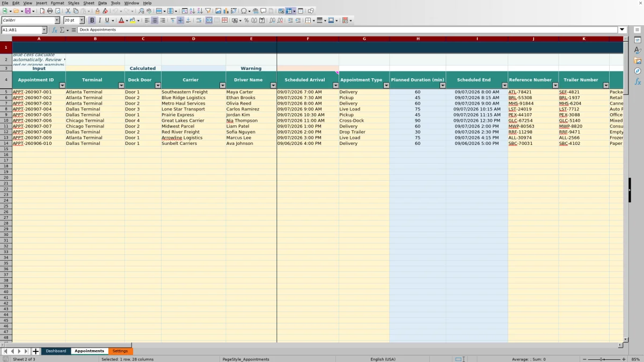Open filter dropdown for Reference Number
Screen dimensions: 644x362
[x=555, y=85]
